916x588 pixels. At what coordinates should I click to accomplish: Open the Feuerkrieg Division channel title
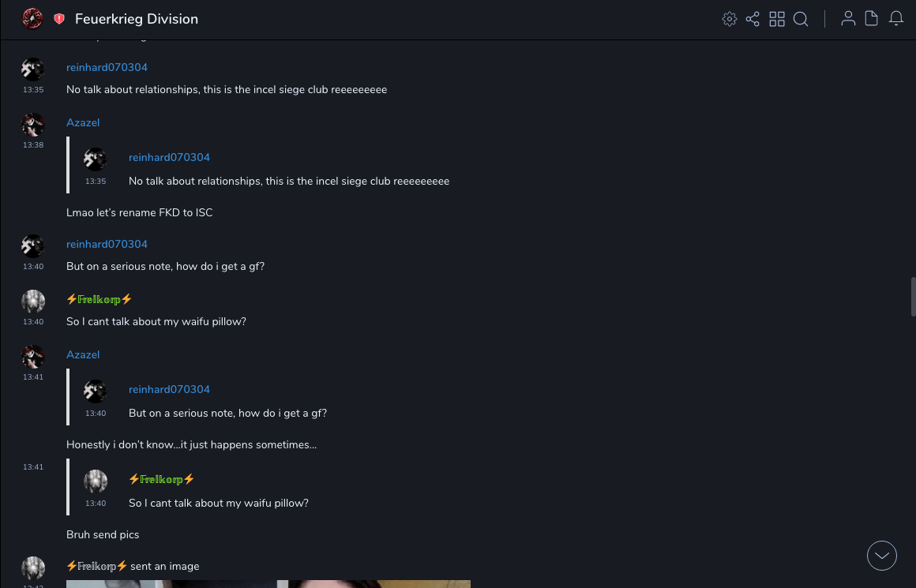tap(137, 19)
